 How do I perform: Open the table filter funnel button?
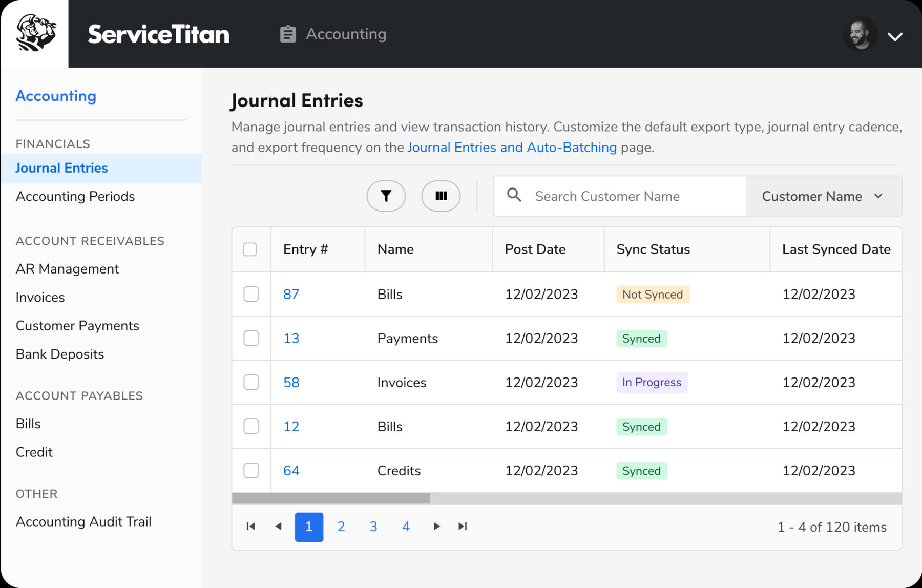(x=386, y=196)
